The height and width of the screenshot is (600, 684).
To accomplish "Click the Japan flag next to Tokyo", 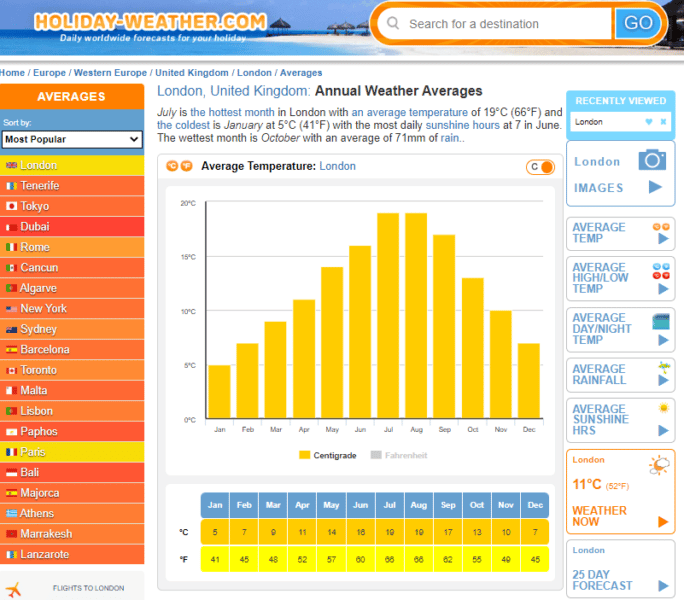I will pyautogui.click(x=11, y=206).
